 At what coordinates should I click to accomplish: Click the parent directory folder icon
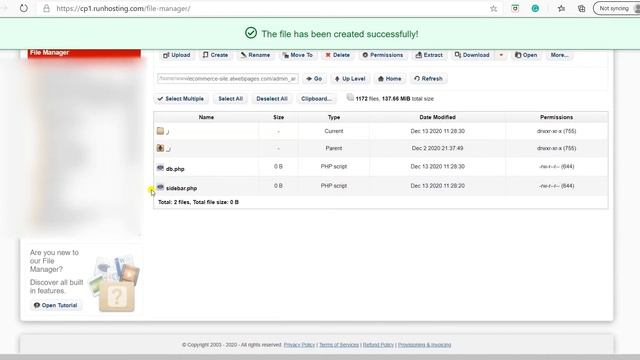point(160,148)
